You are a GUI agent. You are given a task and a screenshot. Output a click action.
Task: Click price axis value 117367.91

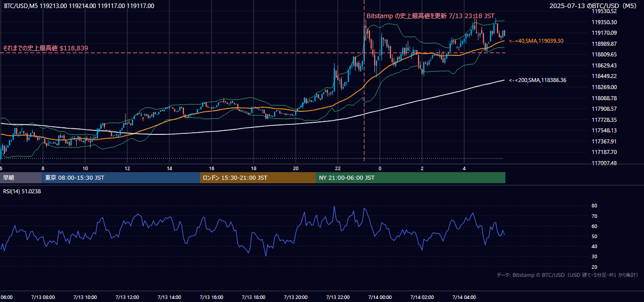pos(605,141)
